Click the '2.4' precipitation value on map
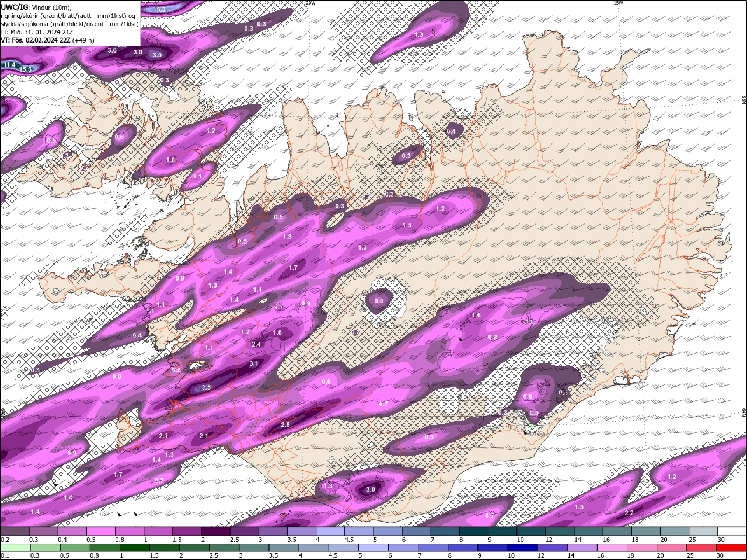This screenshot has height=560, width=747. click(256, 344)
